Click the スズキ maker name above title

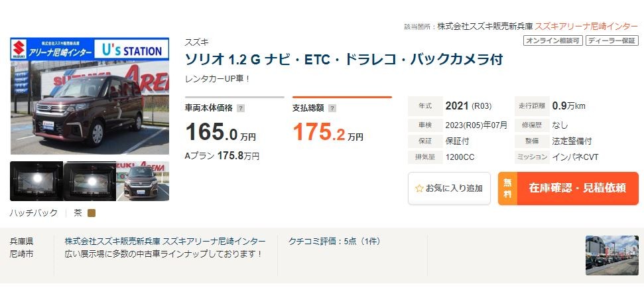pos(196,42)
